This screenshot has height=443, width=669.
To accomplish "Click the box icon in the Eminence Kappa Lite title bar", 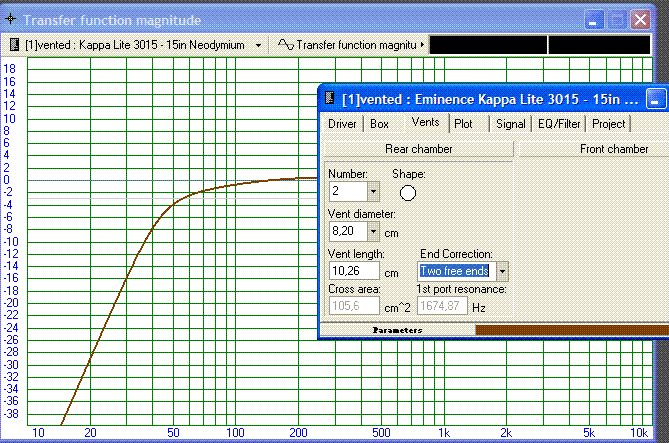I will (329, 98).
